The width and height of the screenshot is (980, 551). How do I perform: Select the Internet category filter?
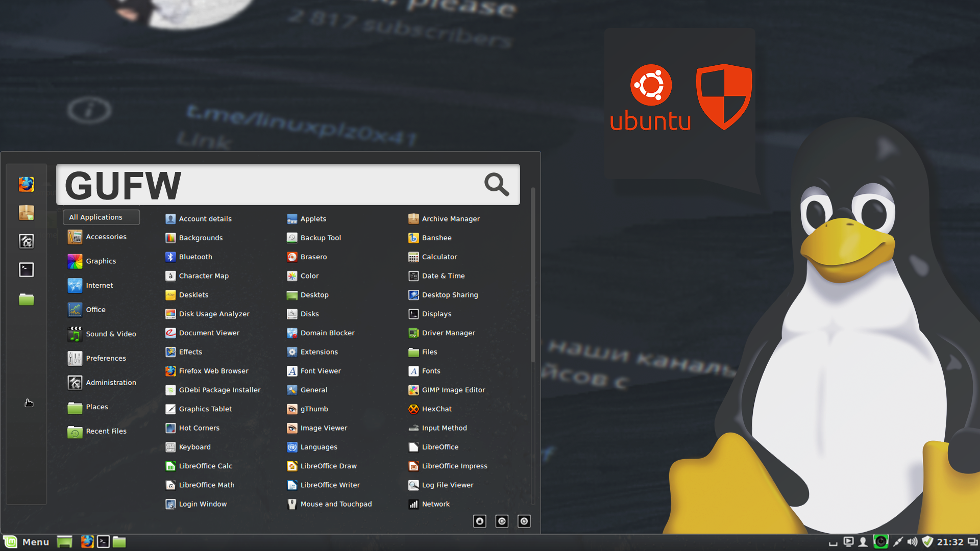click(99, 285)
